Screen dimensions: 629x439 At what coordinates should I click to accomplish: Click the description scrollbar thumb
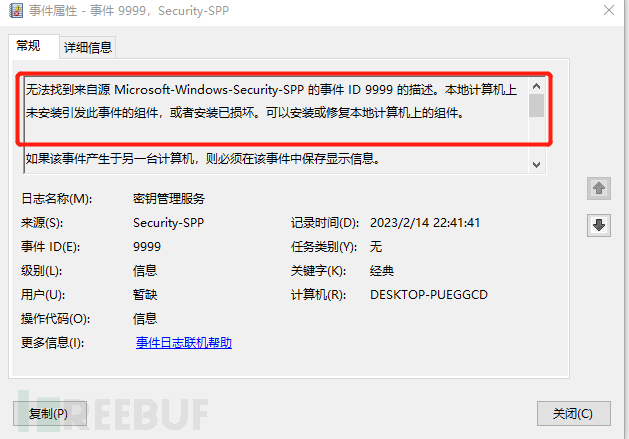536,106
